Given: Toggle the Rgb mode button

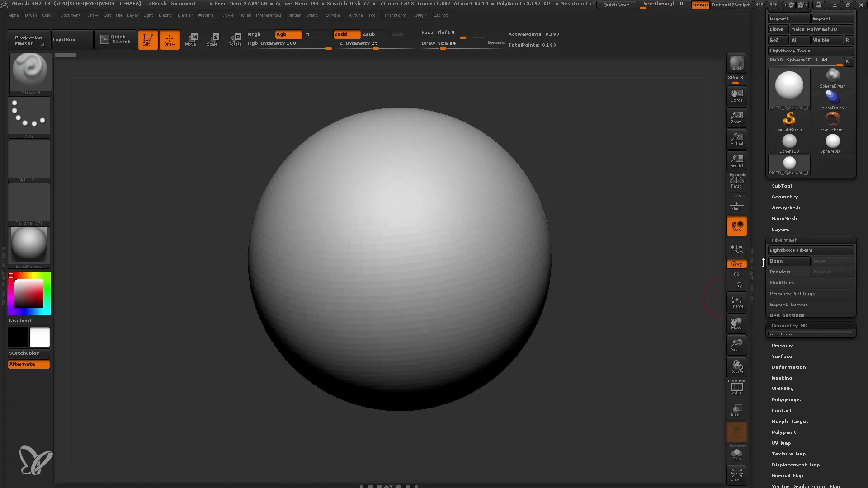Looking at the screenshot, I should [x=288, y=34].
